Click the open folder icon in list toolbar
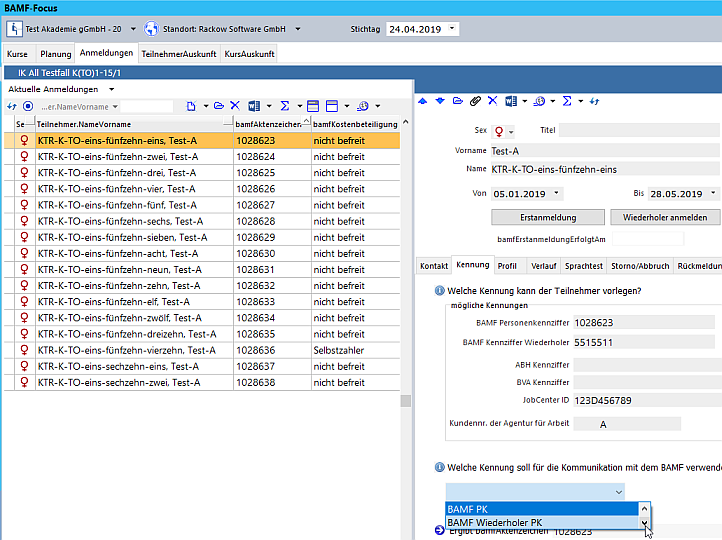Image resolution: width=722 pixels, height=540 pixels. [x=219, y=106]
